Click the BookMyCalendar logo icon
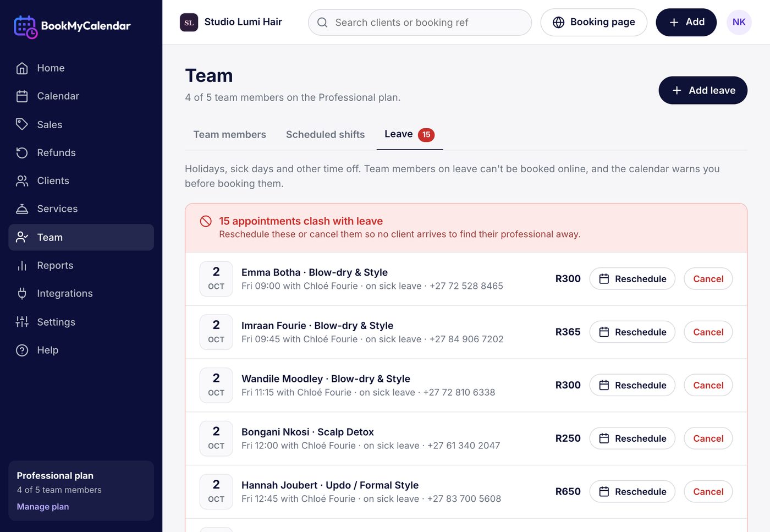 point(25,26)
